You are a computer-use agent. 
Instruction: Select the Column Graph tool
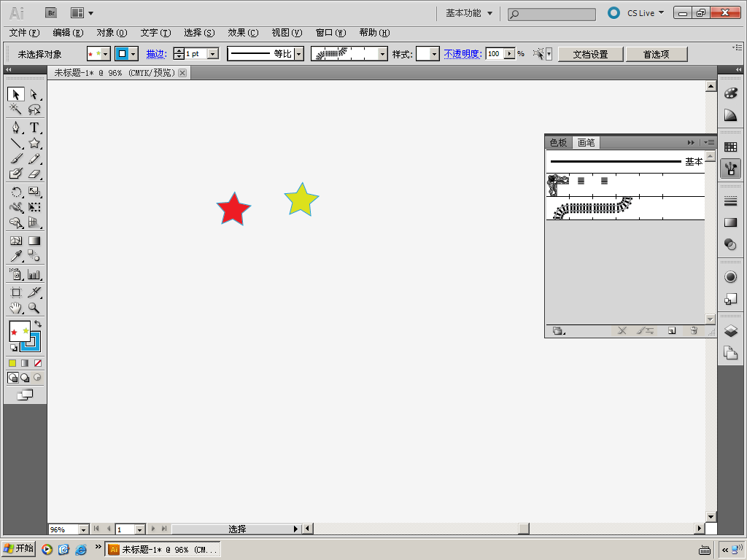34,274
